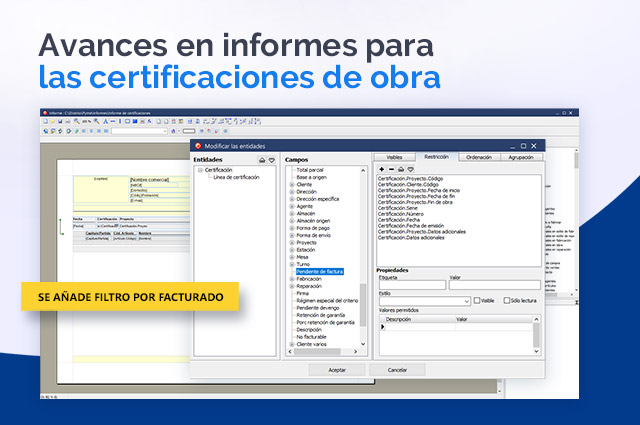Image resolution: width=640 pixels, height=425 pixels.
Task: Click the red Modificar las entidades title icon
Action: [199, 146]
